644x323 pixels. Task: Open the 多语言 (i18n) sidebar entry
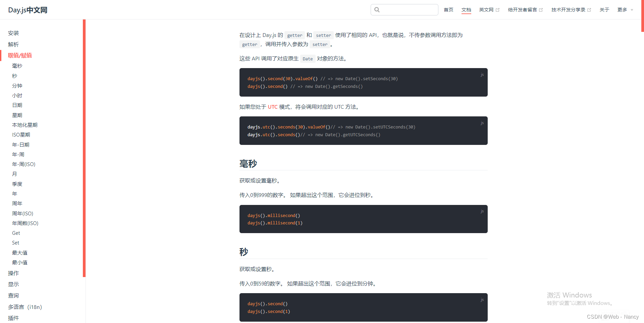coord(25,307)
